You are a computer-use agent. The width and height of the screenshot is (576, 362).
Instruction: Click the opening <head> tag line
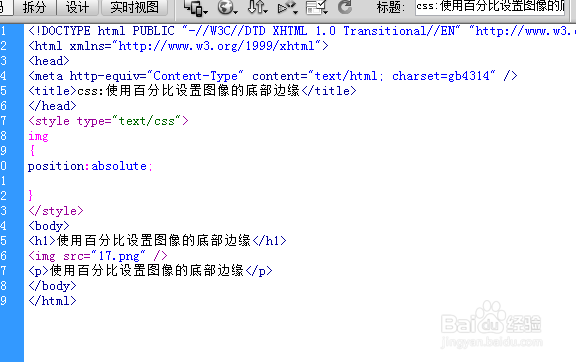[49, 61]
